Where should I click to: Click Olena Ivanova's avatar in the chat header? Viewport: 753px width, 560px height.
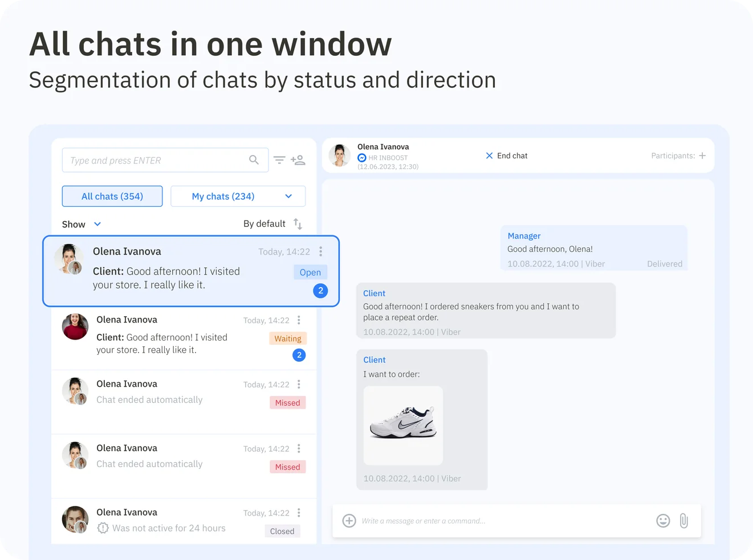pyautogui.click(x=340, y=156)
